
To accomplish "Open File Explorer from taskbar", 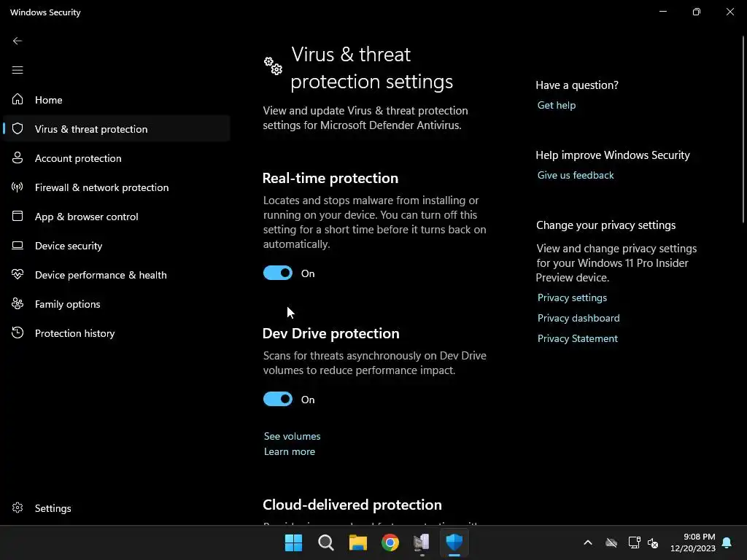I will (x=357, y=542).
